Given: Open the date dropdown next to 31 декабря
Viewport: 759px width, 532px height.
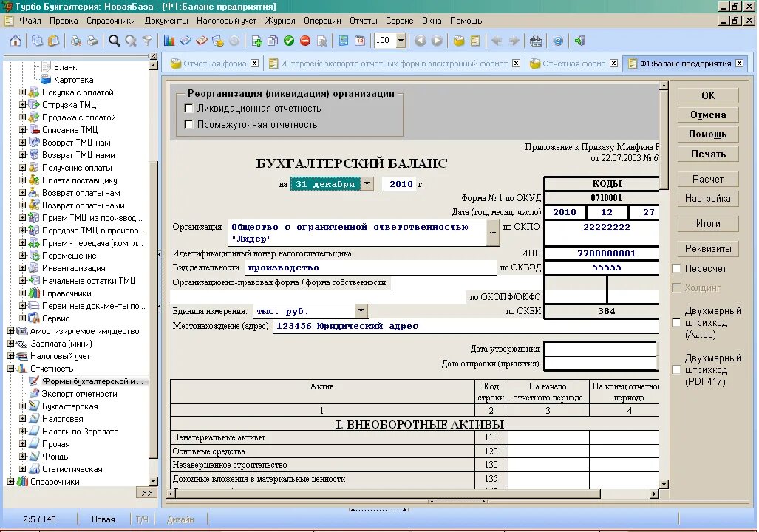Looking at the screenshot, I should tap(367, 183).
